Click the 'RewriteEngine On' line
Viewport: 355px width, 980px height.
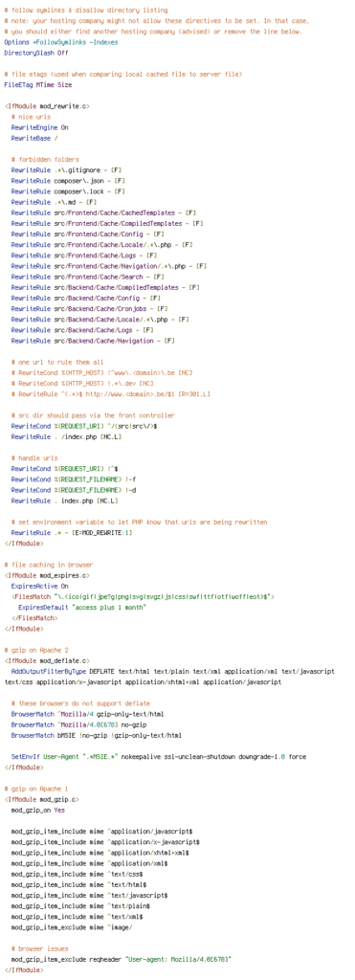(x=39, y=127)
